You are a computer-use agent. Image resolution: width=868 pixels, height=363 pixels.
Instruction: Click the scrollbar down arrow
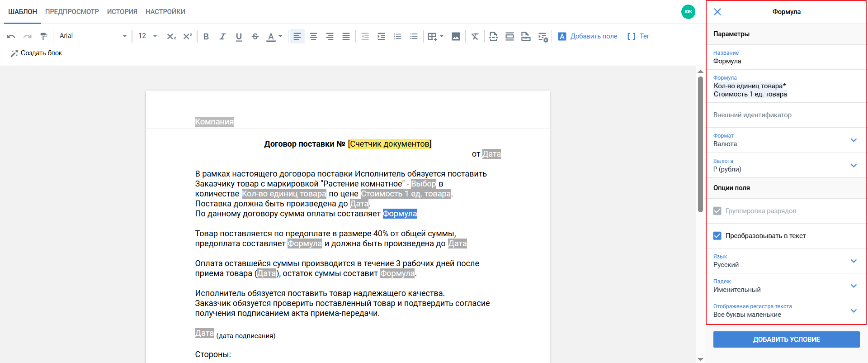[x=700, y=359]
